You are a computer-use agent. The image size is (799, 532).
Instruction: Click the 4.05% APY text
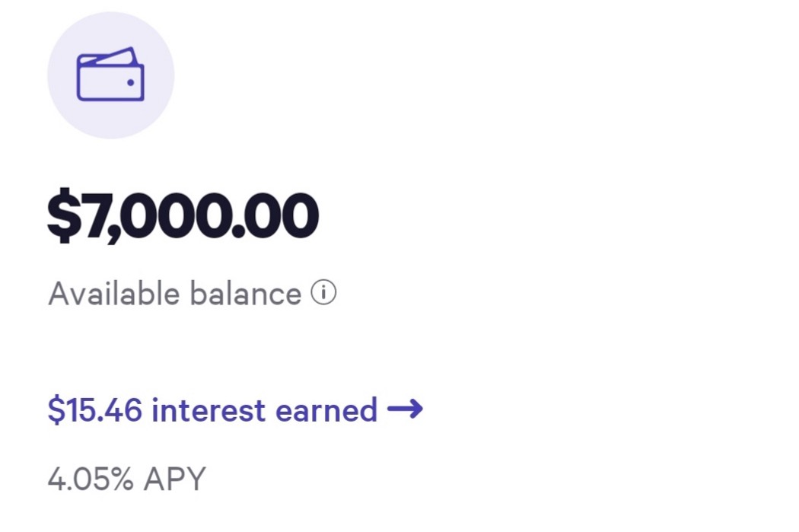pyautogui.click(x=126, y=479)
